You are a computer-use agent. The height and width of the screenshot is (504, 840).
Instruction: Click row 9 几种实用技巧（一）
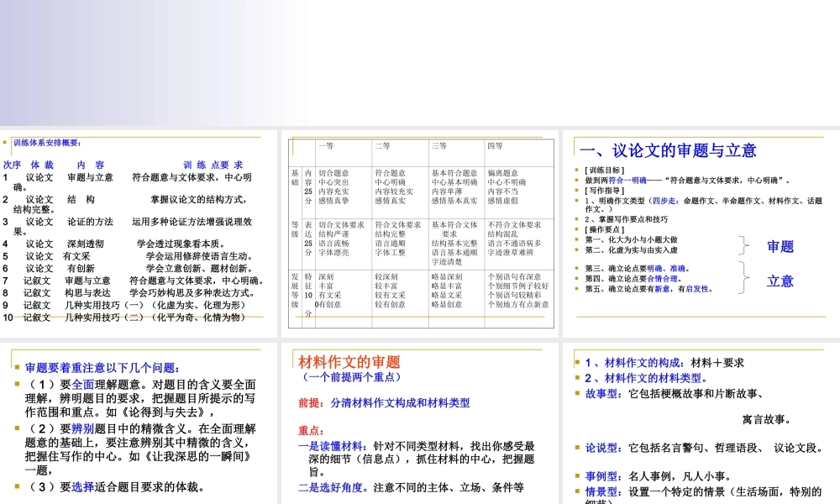point(104,305)
